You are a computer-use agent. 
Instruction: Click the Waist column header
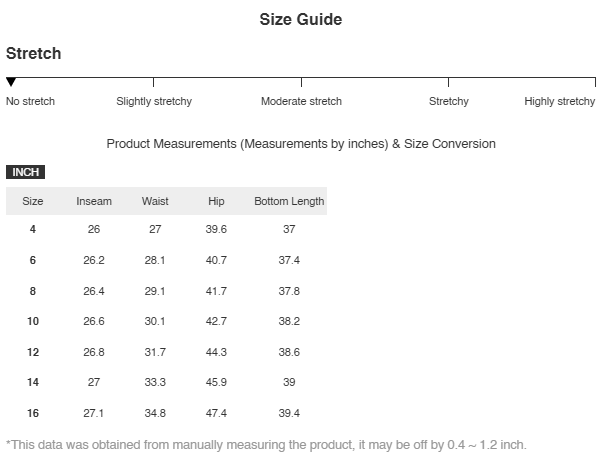pyautogui.click(x=155, y=201)
